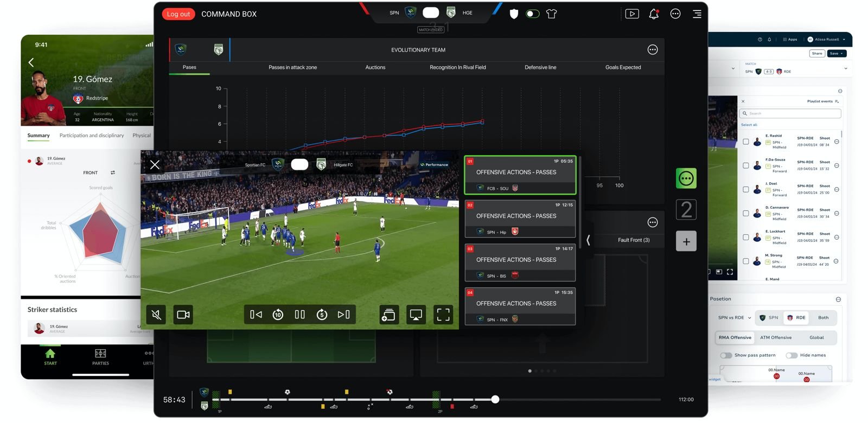The width and height of the screenshot is (868, 423).
Task: Add a new panel with plus button
Action: tap(686, 241)
